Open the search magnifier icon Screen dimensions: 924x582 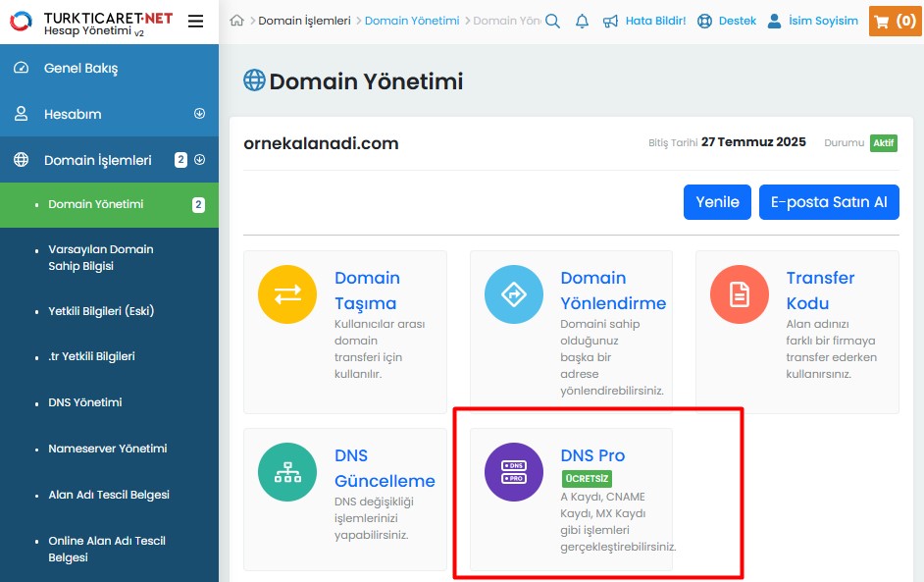click(553, 22)
